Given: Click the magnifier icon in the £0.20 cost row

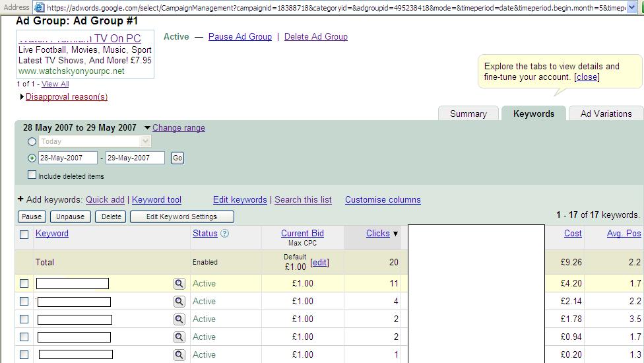Looking at the screenshot, I should point(179,355).
